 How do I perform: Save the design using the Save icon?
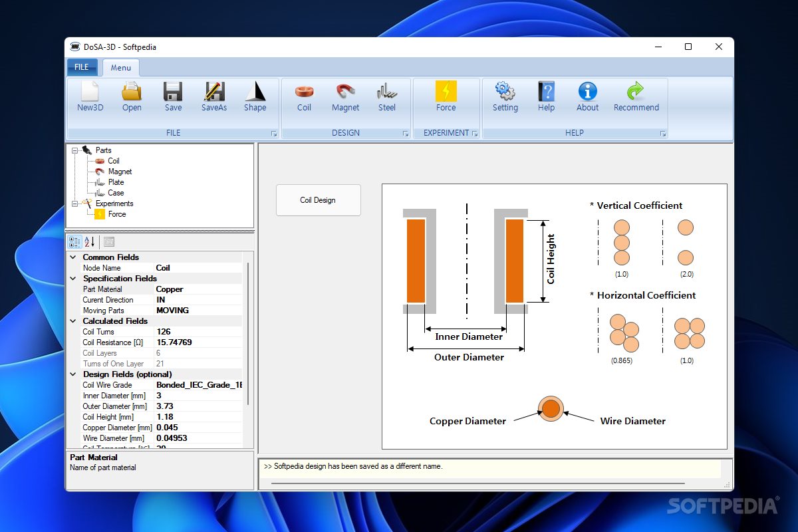pyautogui.click(x=173, y=91)
